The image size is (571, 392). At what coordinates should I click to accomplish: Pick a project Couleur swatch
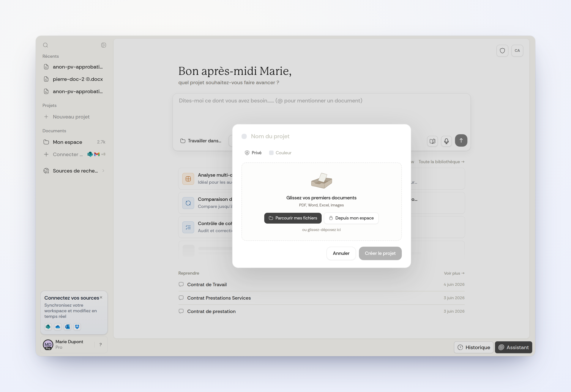point(280,153)
